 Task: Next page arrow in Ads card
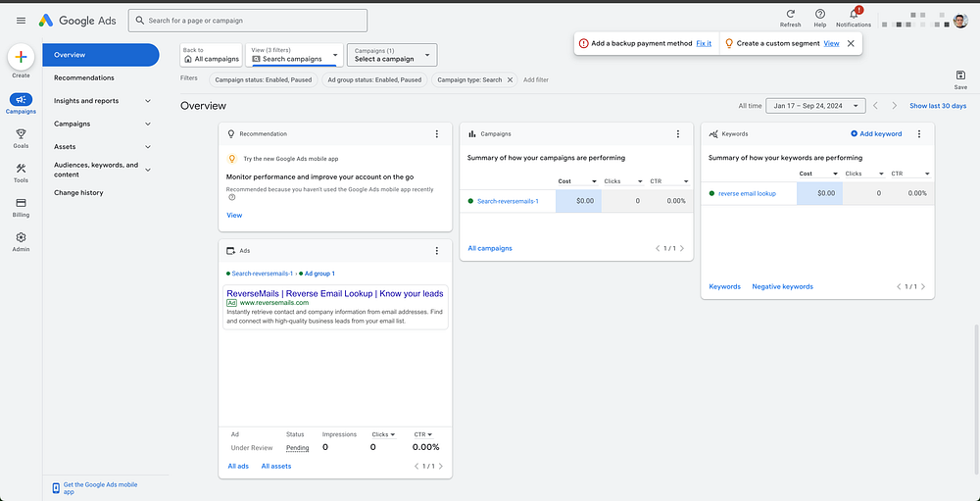click(441, 466)
